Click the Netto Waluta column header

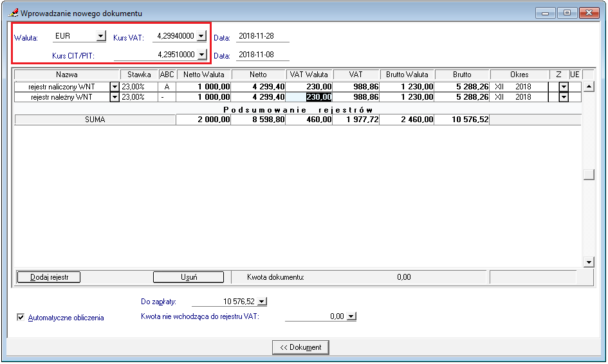point(204,75)
